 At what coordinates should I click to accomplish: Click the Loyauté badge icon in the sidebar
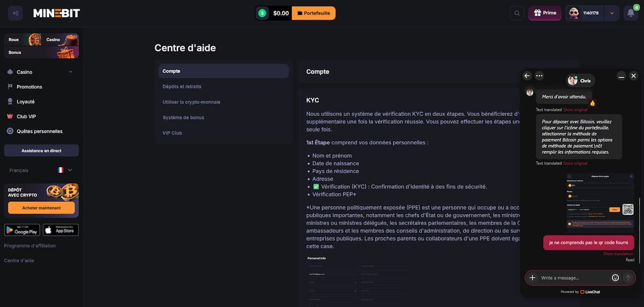coord(10,101)
